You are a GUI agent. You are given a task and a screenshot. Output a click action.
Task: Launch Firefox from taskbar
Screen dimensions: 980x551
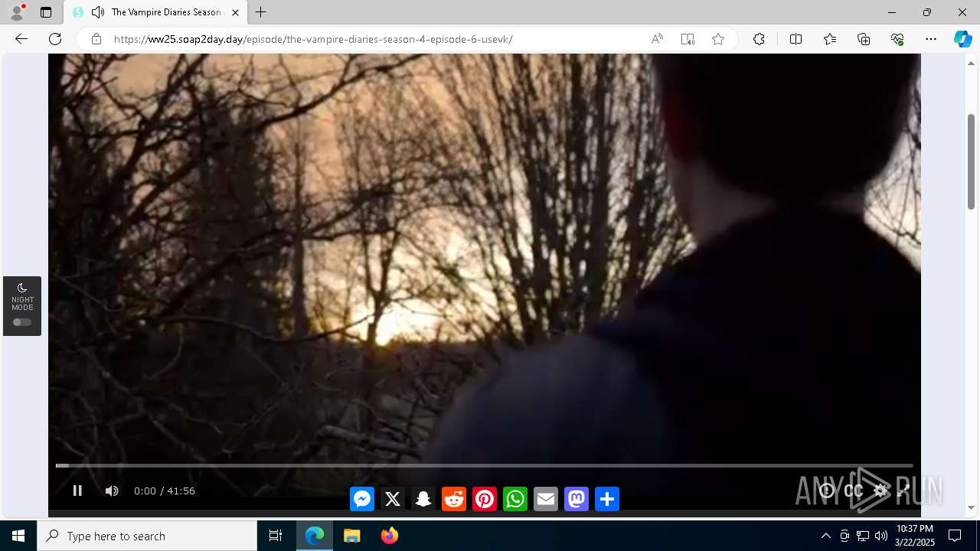click(390, 536)
